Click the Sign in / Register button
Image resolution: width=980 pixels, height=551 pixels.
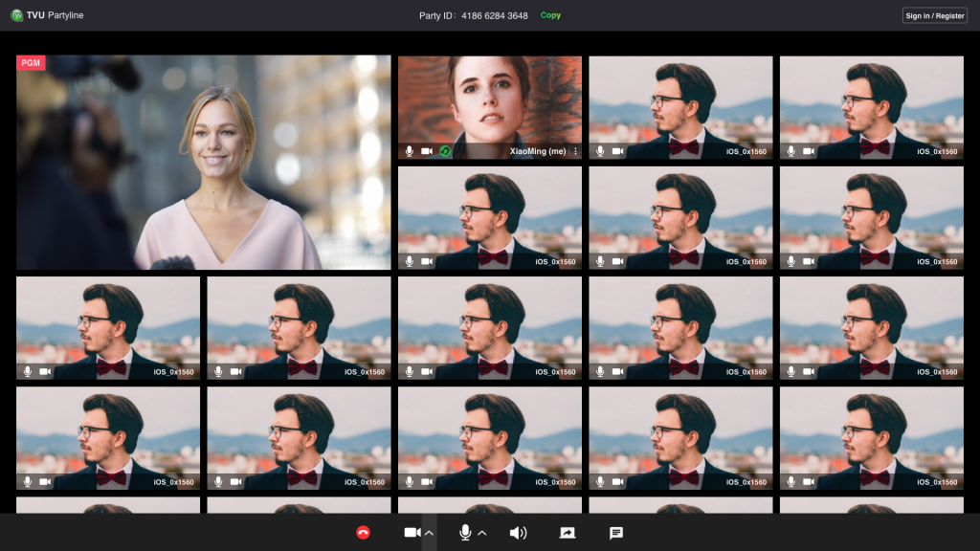[x=934, y=15]
